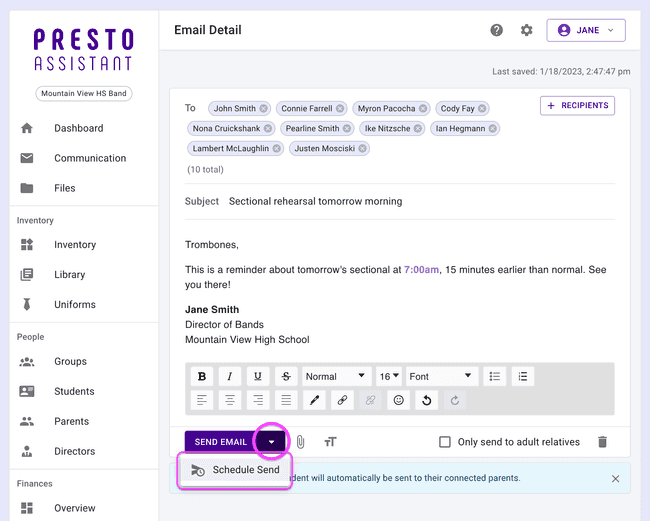The height and width of the screenshot is (521, 650).
Task: Toggle bold formatting in the editor
Action: pos(202,376)
